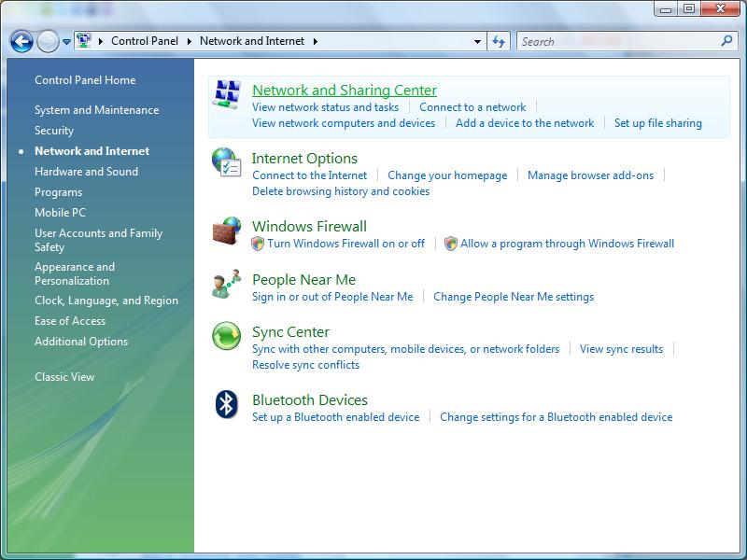Image resolution: width=747 pixels, height=560 pixels.
Task: Click Allow a program through Windows Firewall
Action: (567, 244)
